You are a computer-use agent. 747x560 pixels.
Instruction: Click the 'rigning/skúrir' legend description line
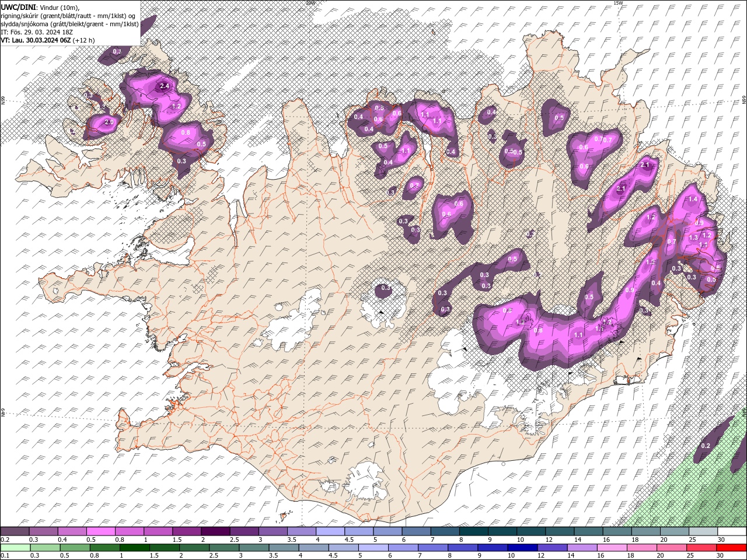[x=68, y=16]
